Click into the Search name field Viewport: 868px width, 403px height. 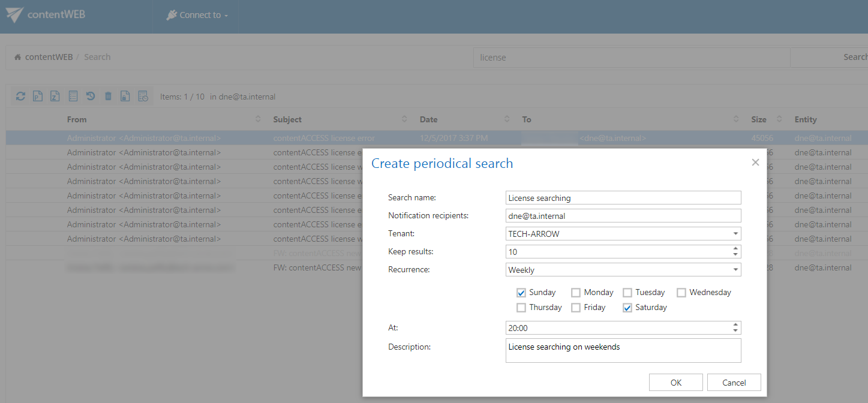(x=623, y=198)
